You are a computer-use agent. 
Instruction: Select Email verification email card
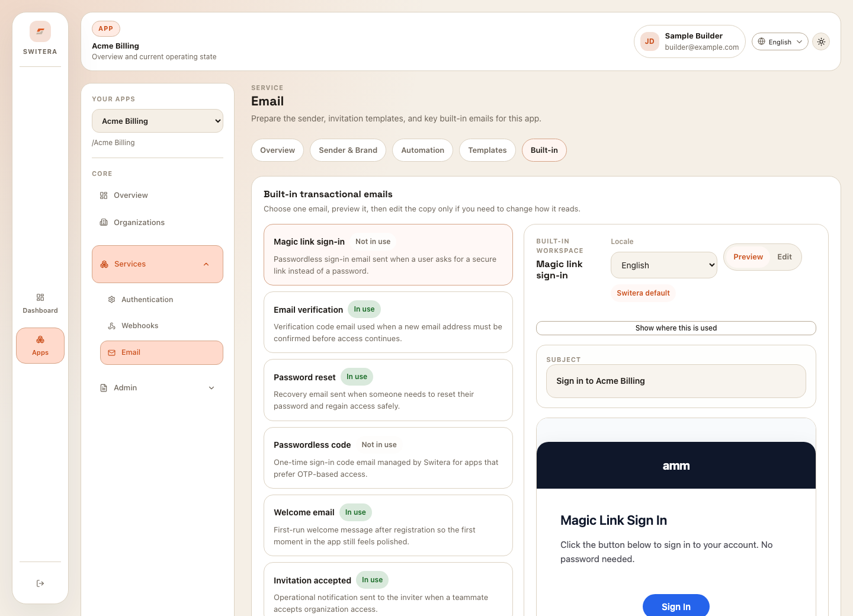388,322
